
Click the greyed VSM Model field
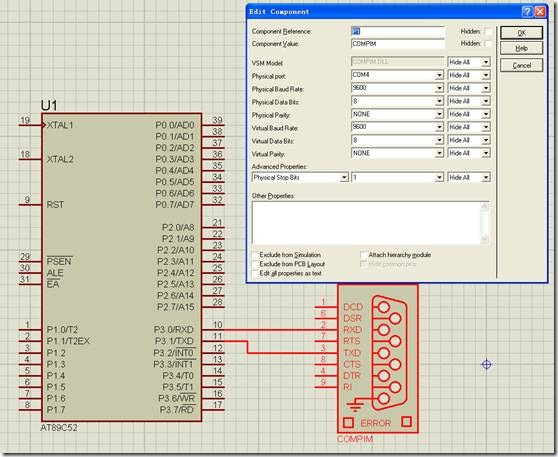pyautogui.click(x=398, y=62)
